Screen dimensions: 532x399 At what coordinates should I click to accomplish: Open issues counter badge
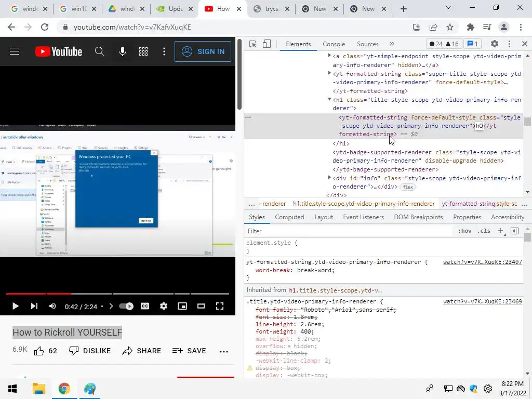tap(473, 44)
